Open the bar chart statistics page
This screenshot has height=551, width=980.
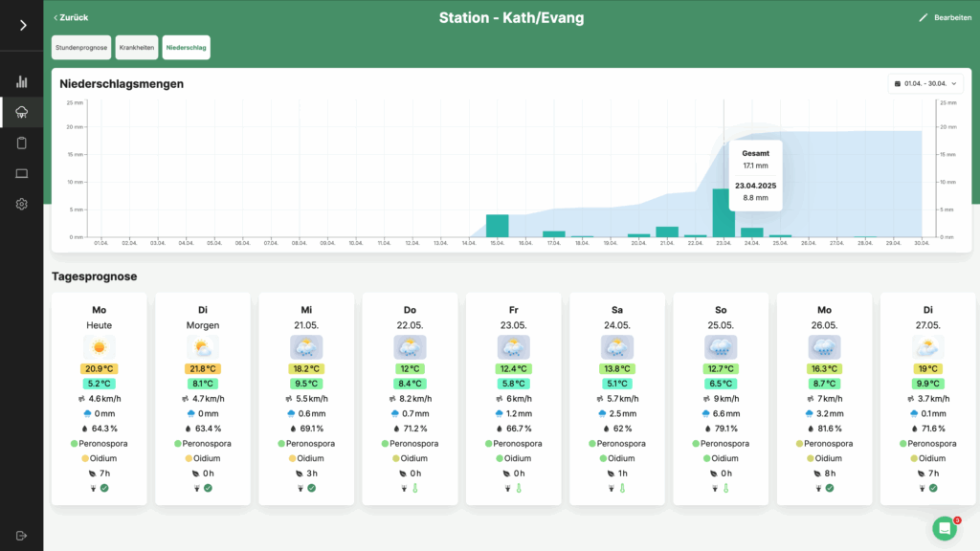(x=22, y=82)
